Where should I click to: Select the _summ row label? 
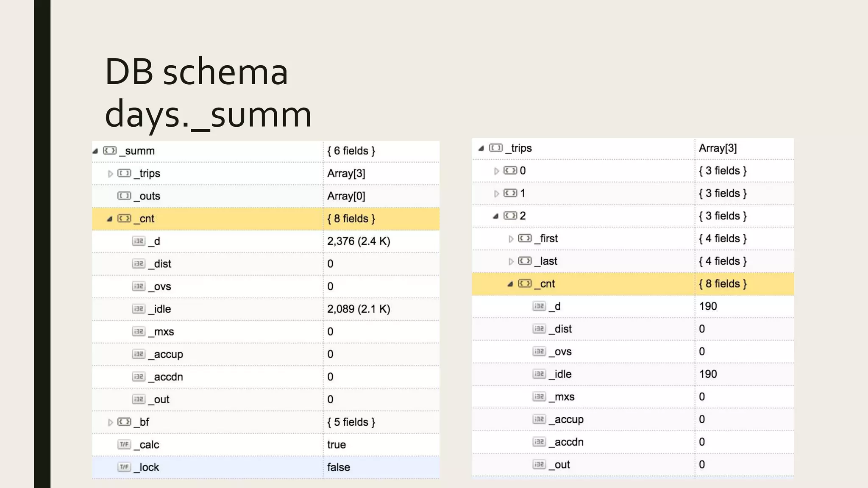tap(137, 151)
